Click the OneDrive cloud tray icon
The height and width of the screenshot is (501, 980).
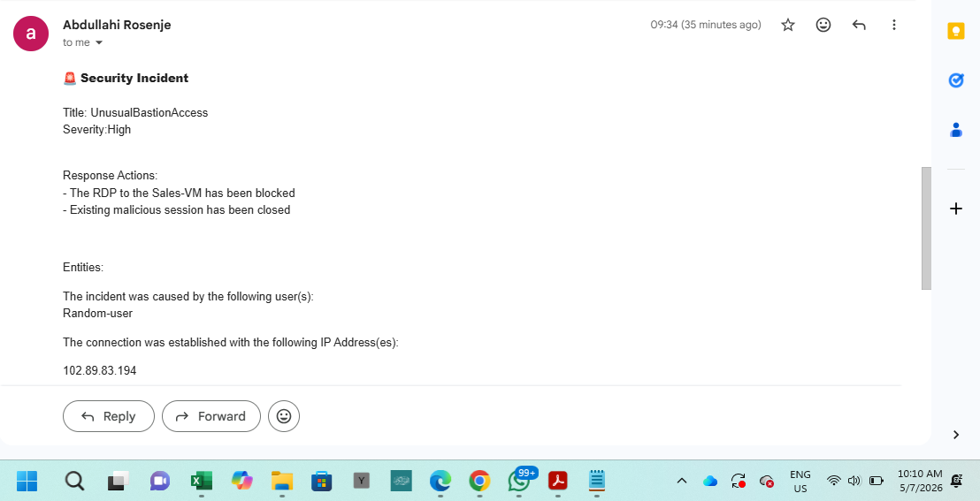point(710,481)
